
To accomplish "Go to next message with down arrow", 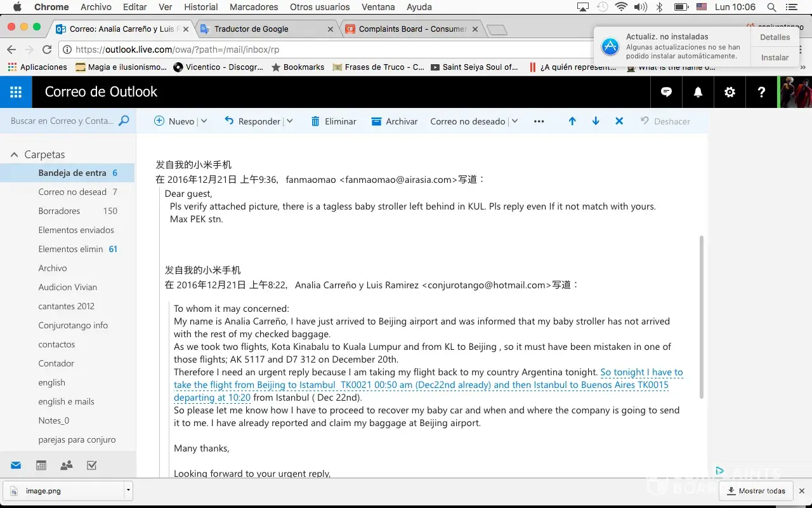I will tap(596, 121).
